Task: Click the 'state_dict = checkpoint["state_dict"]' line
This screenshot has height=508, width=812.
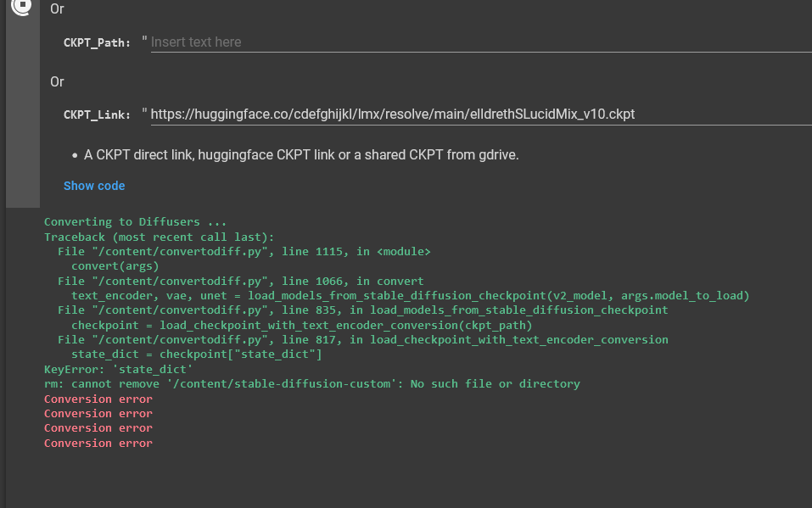Action: coord(197,354)
